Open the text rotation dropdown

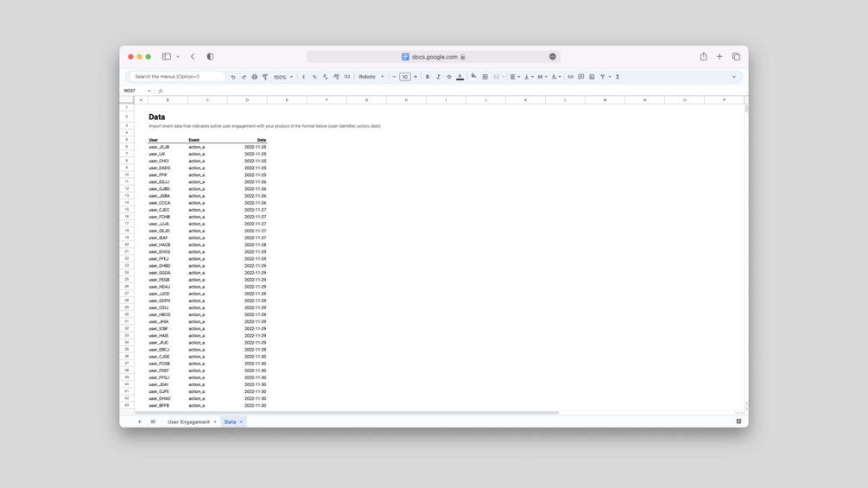pyautogui.click(x=556, y=77)
